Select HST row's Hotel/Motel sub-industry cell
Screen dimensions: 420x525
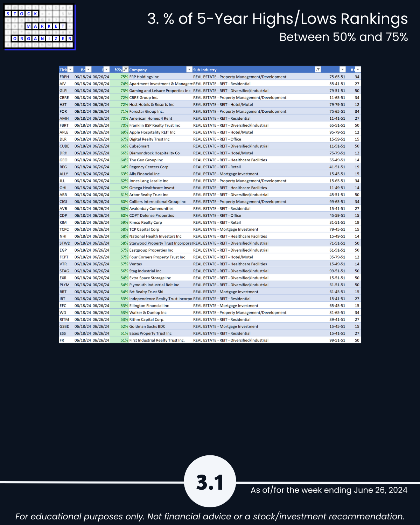click(257, 104)
